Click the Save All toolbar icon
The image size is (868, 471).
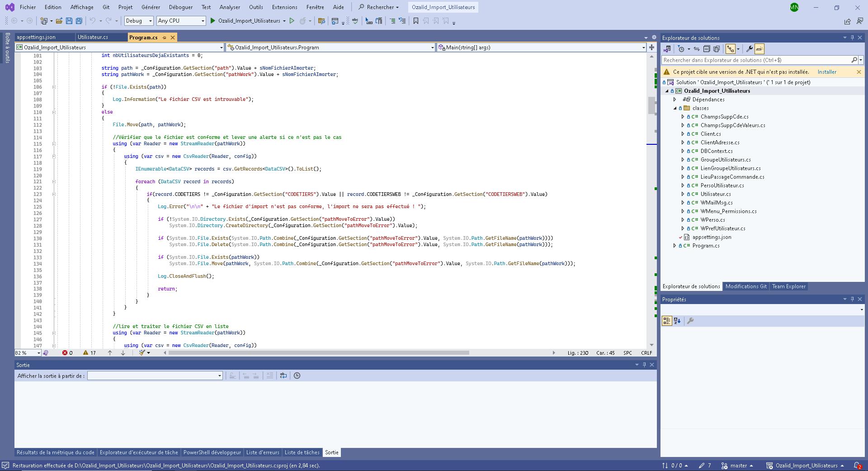tap(79, 21)
